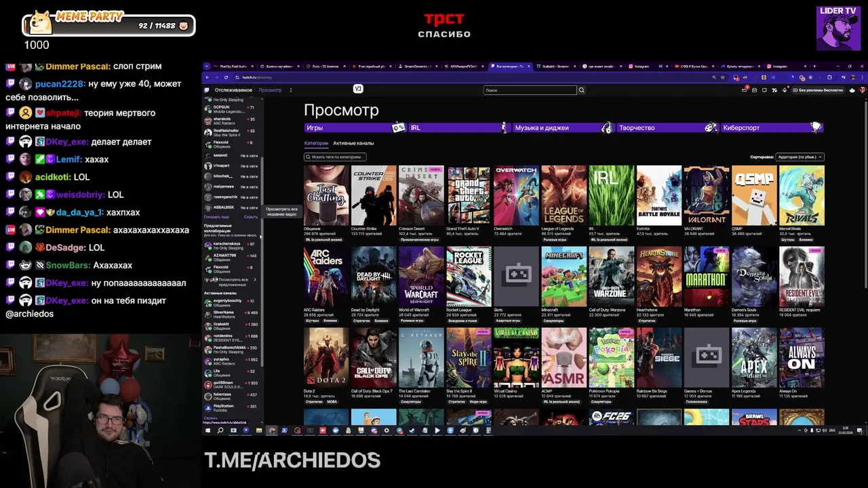Click the Bits icon in Twitch header
Viewport: 868px width, 488px height.
coord(785,90)
